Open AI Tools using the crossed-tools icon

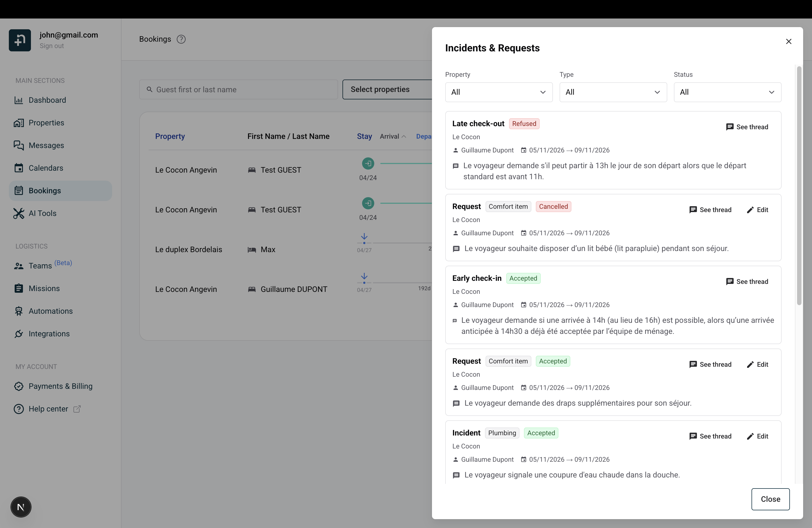[x=19, y=213]
